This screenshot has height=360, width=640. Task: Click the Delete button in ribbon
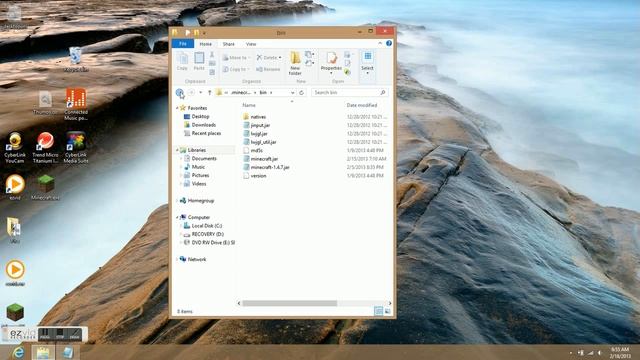point(269,58)
